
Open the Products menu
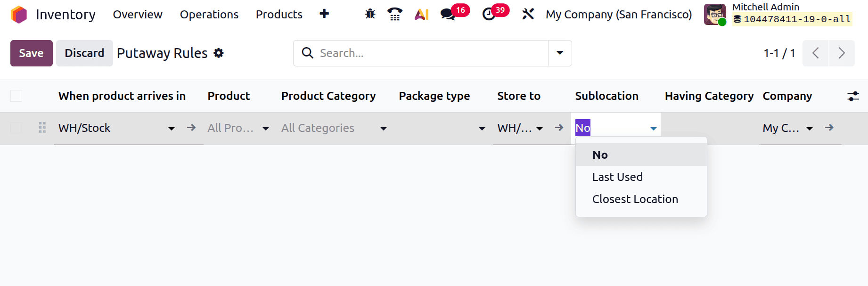point(278,15)
